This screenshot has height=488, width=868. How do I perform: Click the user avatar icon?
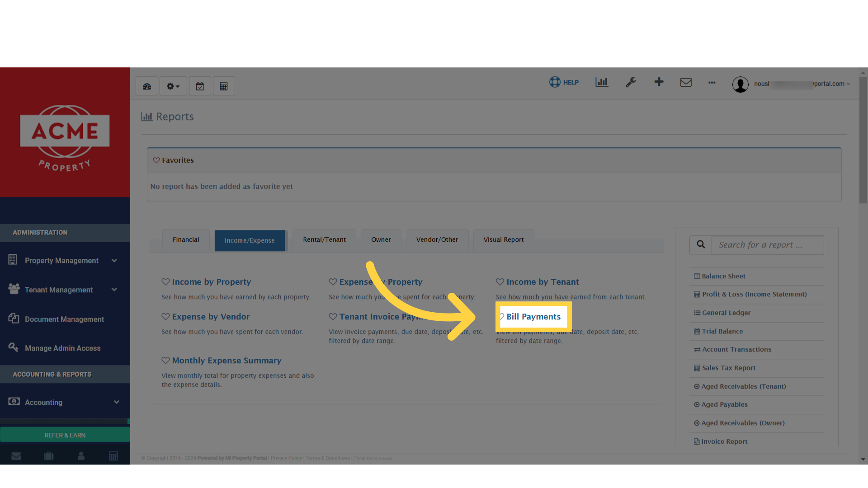(x=741, y=84)
